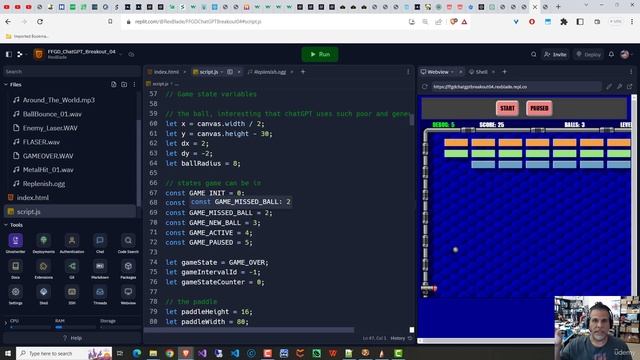Open the Chat tool
Image resolution: width=640 pixels, height=360 pixels.
(100, 244)
